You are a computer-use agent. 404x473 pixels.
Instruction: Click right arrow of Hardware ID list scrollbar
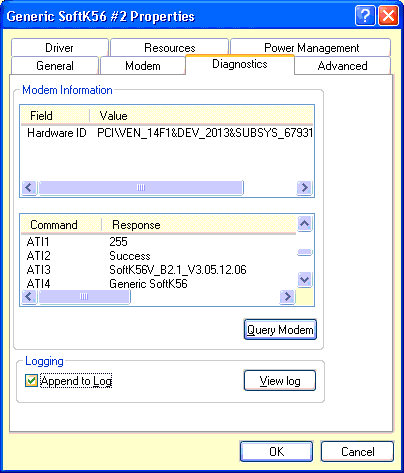point(304,188)
